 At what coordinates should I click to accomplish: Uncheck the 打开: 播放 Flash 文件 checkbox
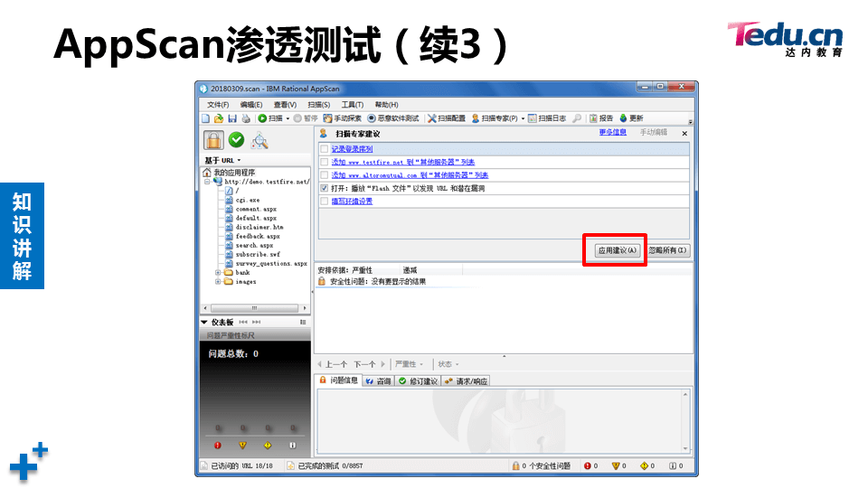point(325,188)
